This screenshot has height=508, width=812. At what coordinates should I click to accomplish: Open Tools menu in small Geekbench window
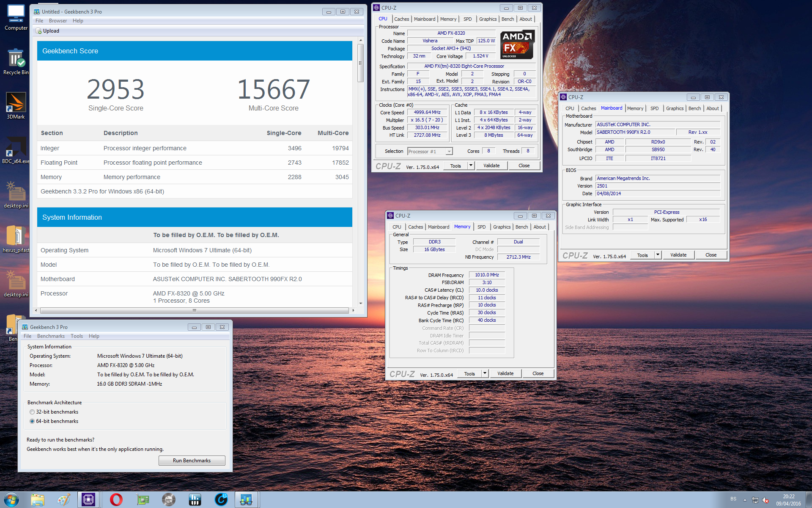pos(77,336)
